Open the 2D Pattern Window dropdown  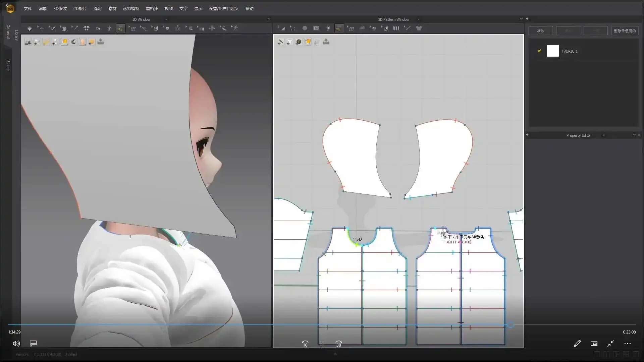pyautogui.click(x=419, y=19)
